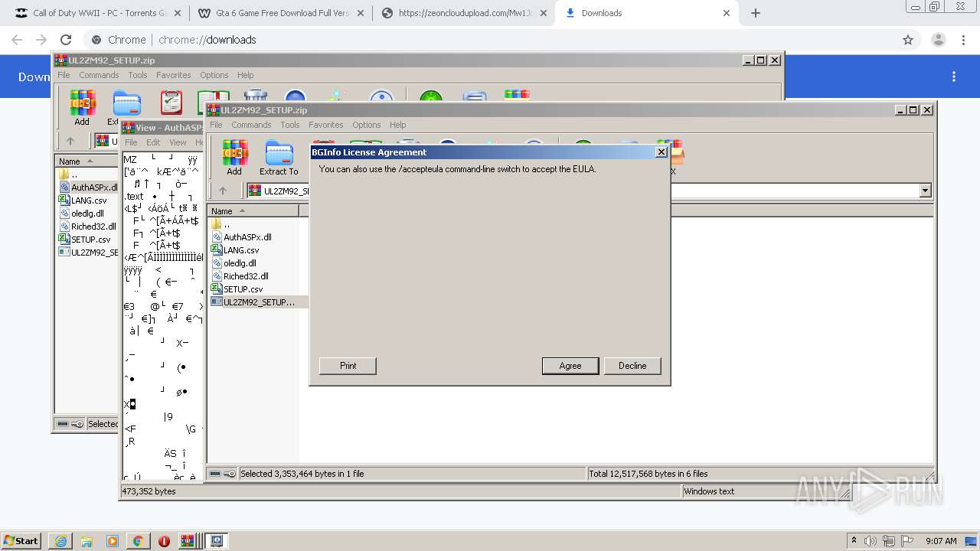
Task: Launch Internet Explorer from taskbar
Action: click(x=60, y=541)
